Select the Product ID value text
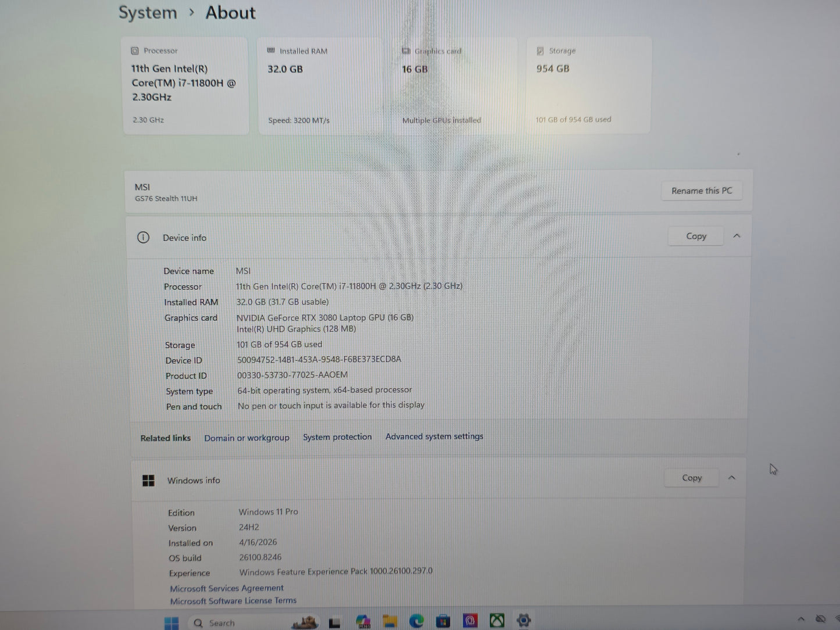 (x=292, y=375)
